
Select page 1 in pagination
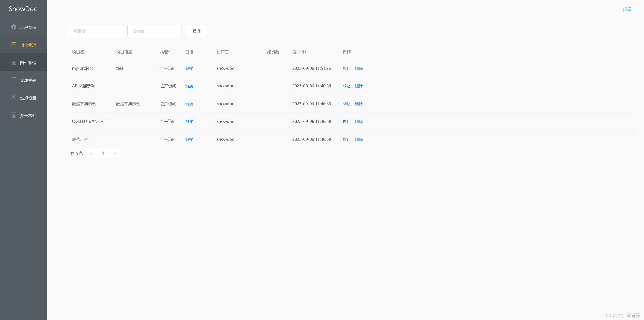pos(103,153)
